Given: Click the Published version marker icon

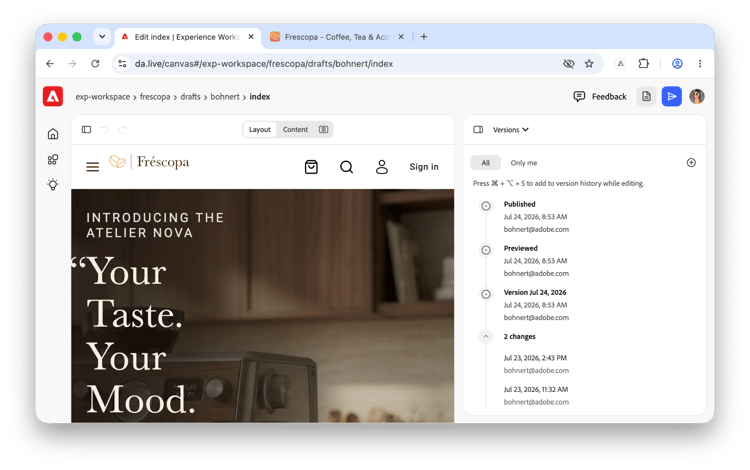Looking at the screenshot, I should tap(486, 206).
